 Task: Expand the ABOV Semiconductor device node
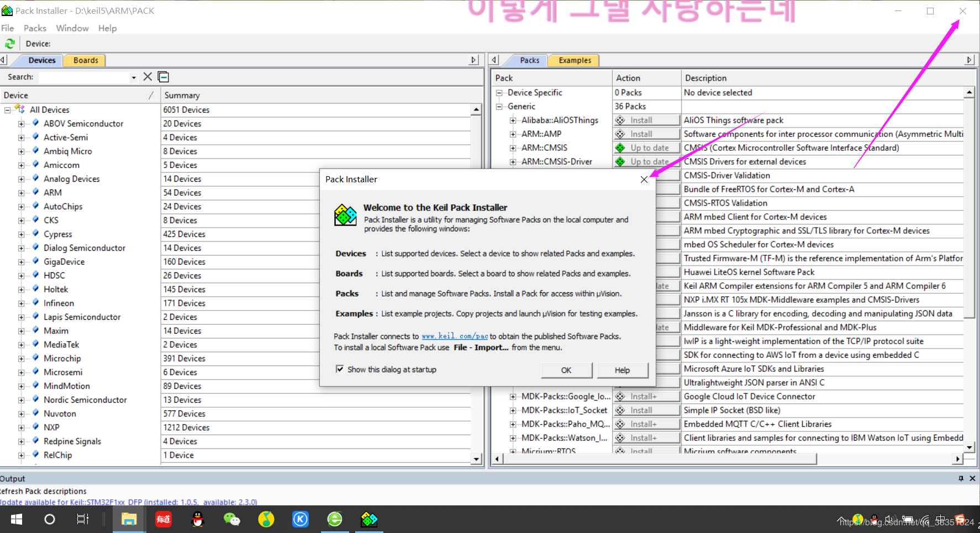(x=21, y=124)
